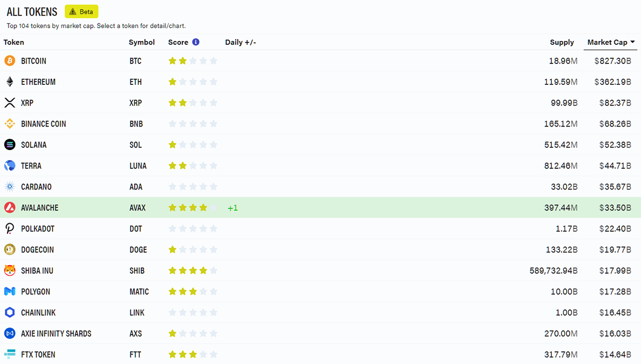Select the SHIBA INU token name

[x=37, y=271]
